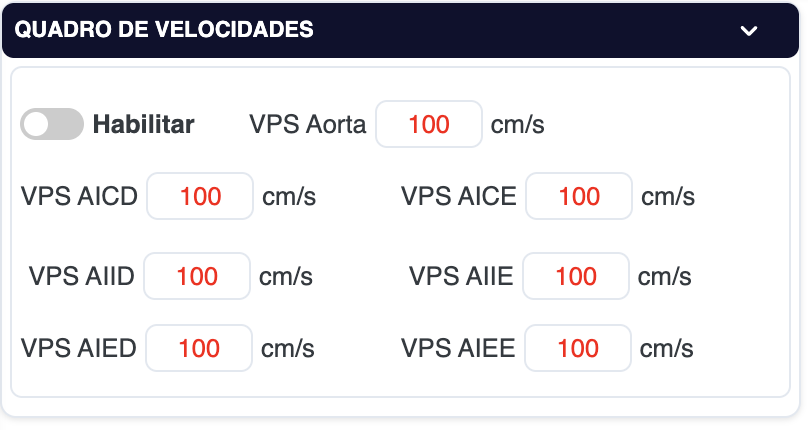Click the VPS AICD velocity field
Viewport: 808px width, 430px height.
(200, 196)
